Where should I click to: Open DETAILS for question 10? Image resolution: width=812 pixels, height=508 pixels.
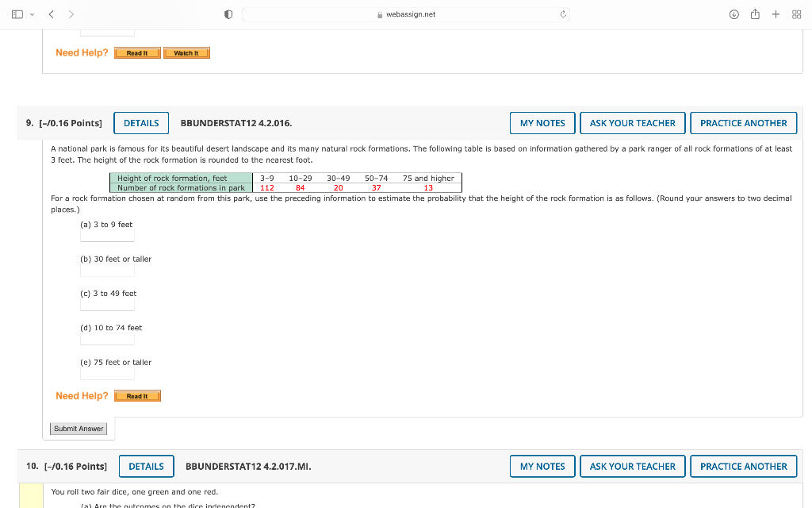[x=146, y=466]
